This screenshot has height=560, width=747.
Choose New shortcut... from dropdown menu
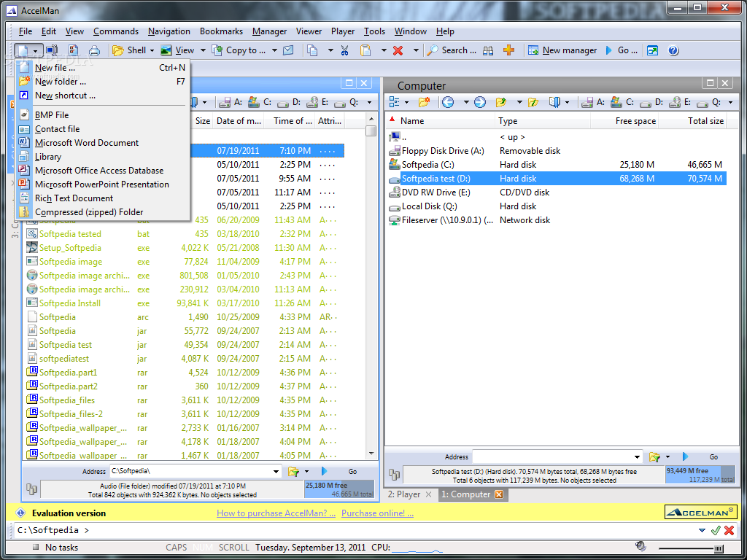(102, 96)
